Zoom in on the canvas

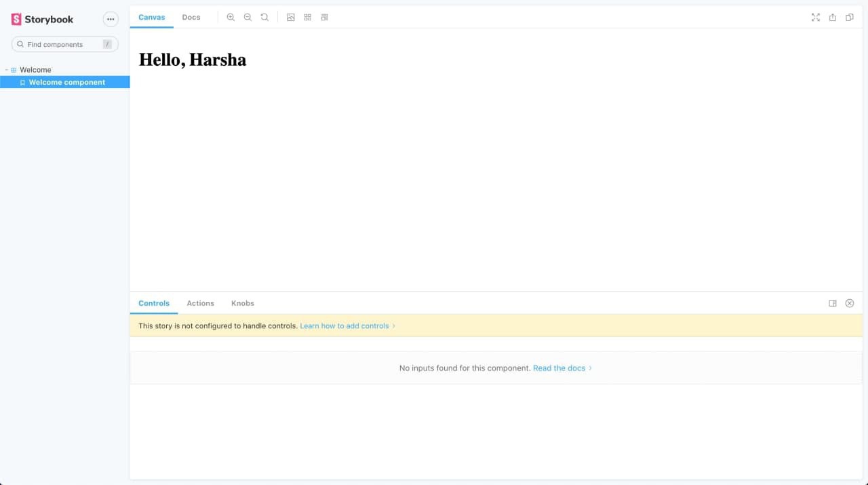point(231,17)
